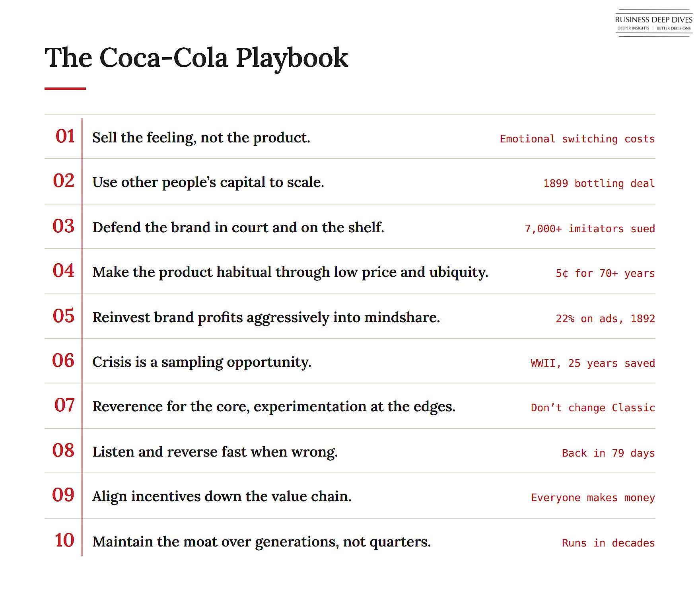Click 'Crisis is a sampling opportunity.'

202,362
